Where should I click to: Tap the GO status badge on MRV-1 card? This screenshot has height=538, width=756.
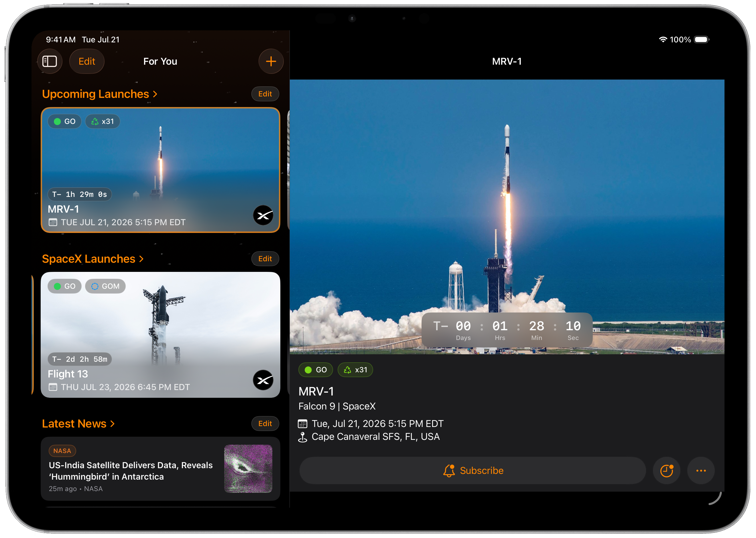[65, 122]
